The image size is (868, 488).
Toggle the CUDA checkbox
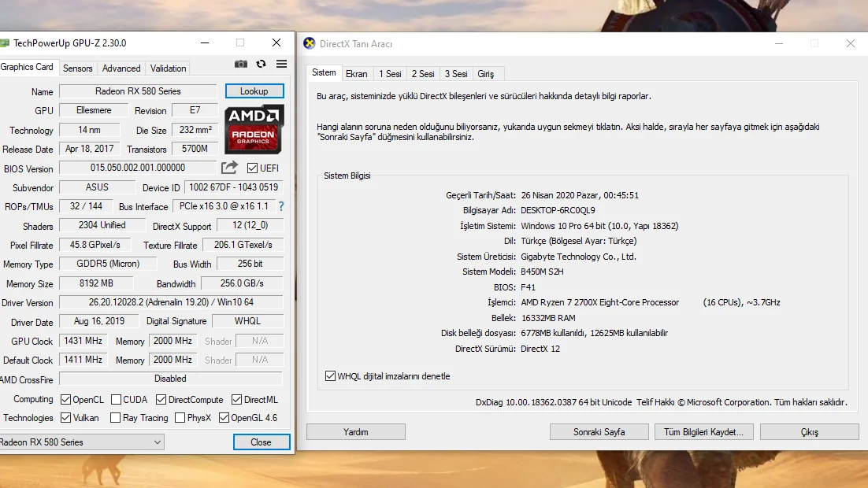117,400
